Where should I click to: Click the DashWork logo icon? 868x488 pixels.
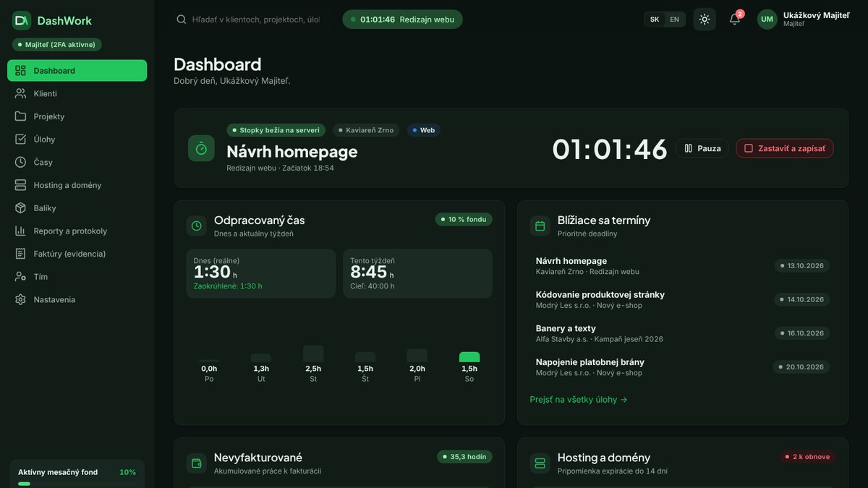(x=22, y=20)
